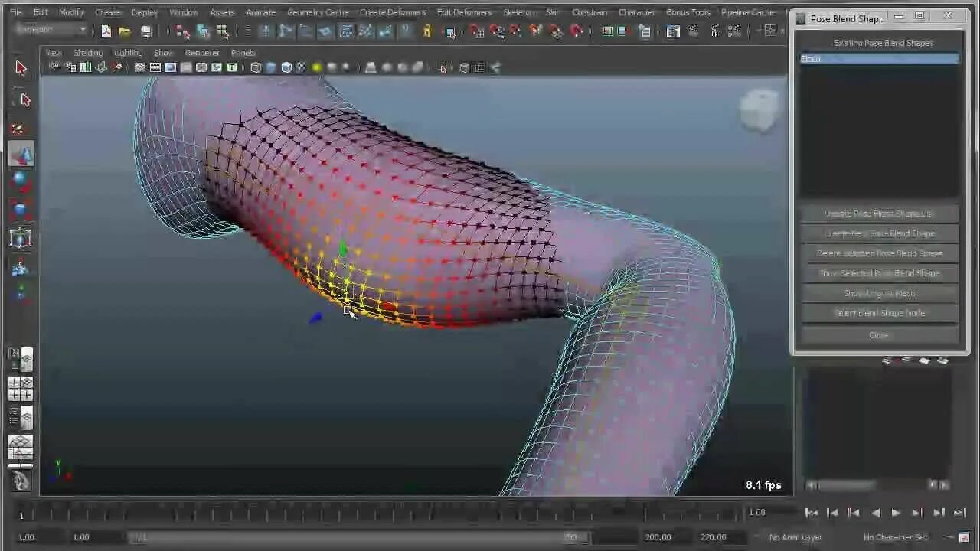Click the Select by object type icon
This screenshot has height=551, width=980.
[x=204, y=31]
